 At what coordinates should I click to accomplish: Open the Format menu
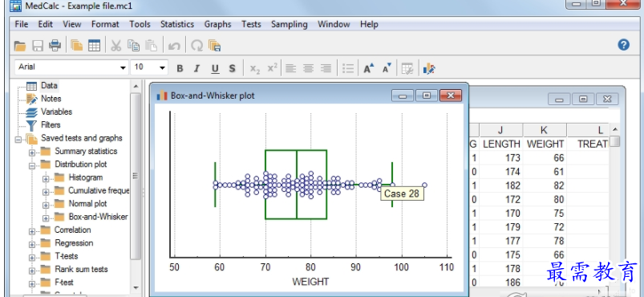click(105, 24)
